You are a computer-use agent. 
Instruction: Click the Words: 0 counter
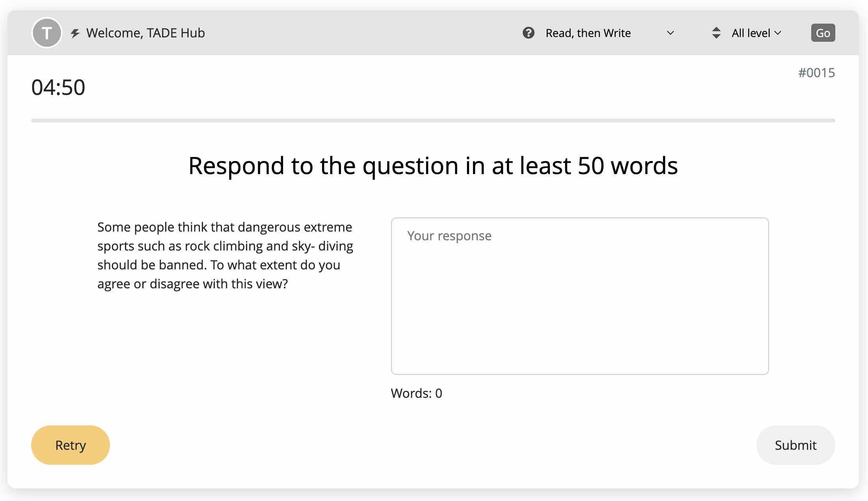(x=417, y=393)
